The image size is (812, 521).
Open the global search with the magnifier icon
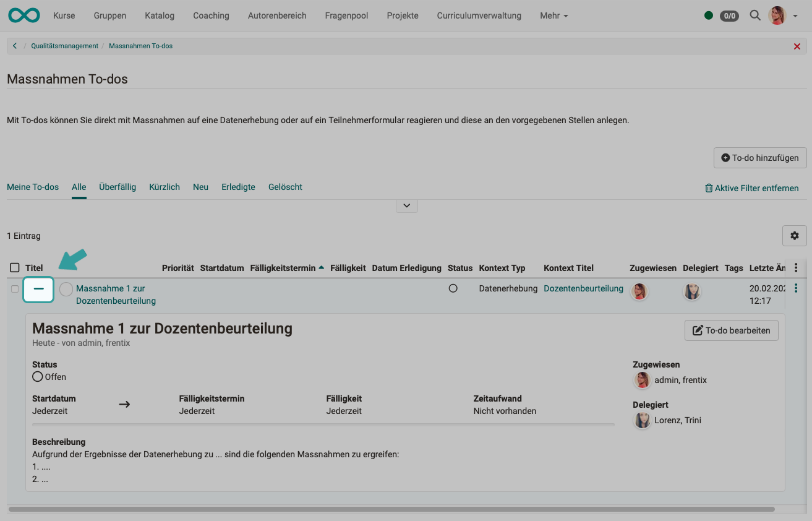tap(754, 15)
